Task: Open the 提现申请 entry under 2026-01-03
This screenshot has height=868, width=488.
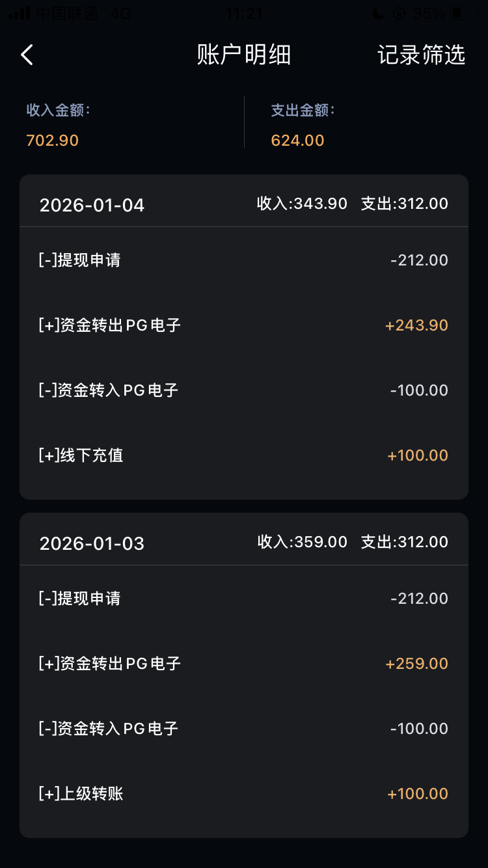Action: pos(243,599)
